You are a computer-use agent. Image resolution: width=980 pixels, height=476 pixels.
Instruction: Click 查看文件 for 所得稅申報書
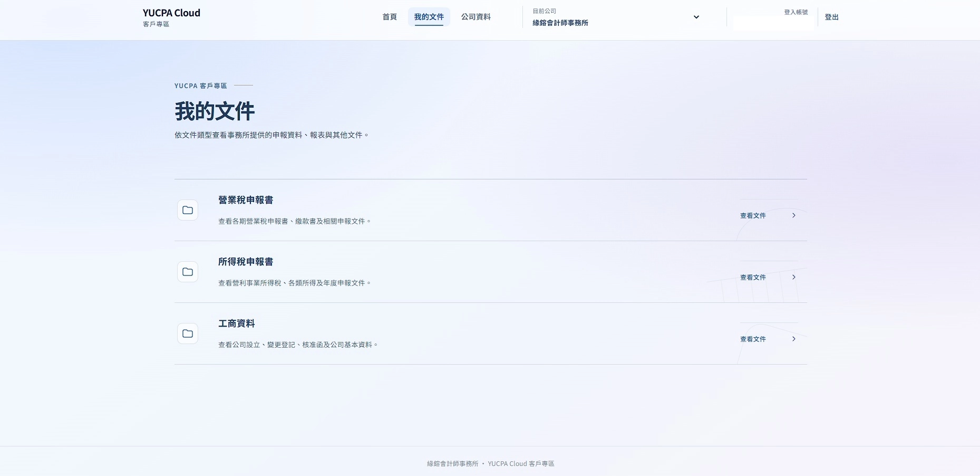coord(753,277)
